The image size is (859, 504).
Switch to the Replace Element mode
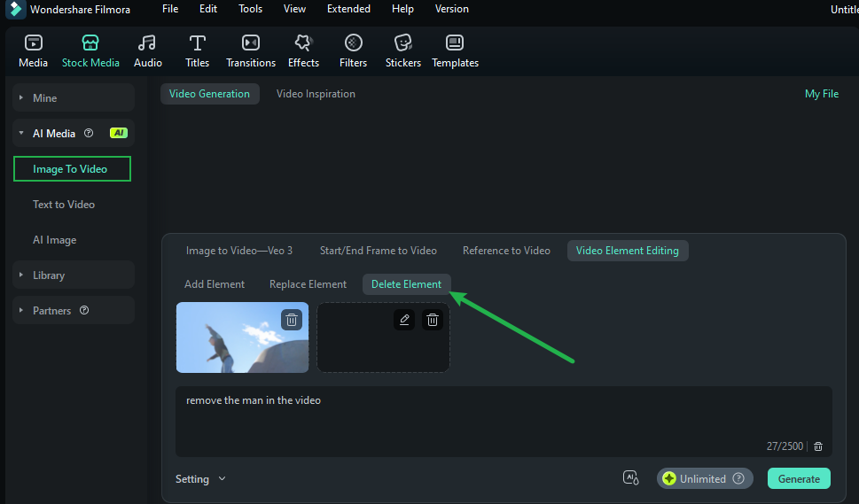coord(308,284)
